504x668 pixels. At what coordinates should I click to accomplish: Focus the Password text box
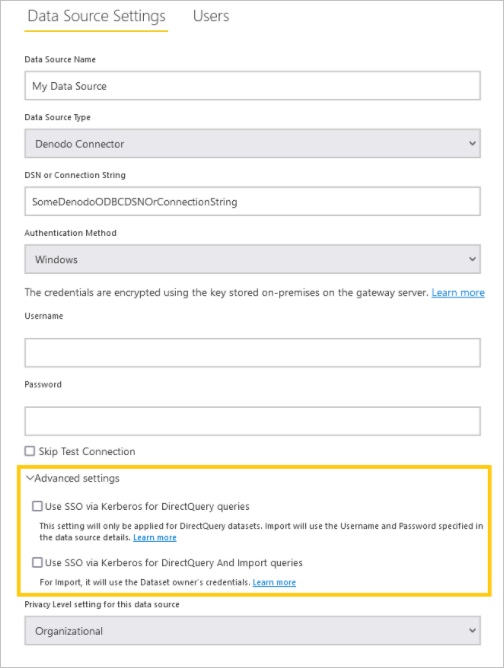tap(253, 421)
